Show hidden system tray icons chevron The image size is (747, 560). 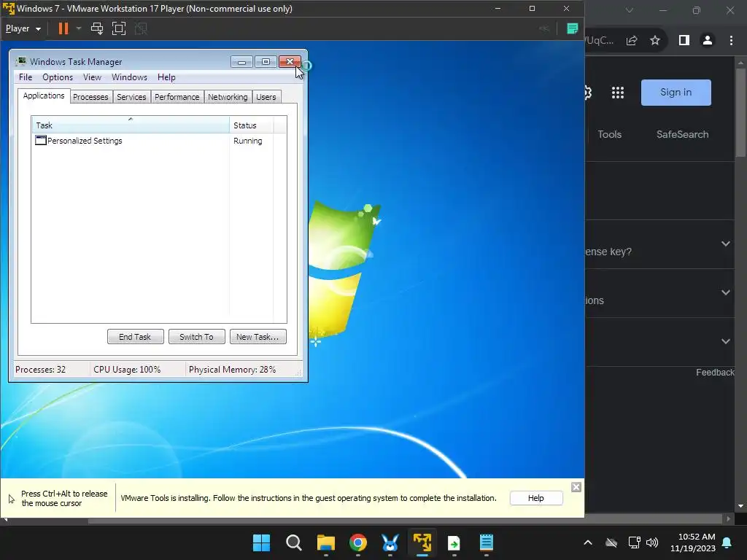[588, 542]
